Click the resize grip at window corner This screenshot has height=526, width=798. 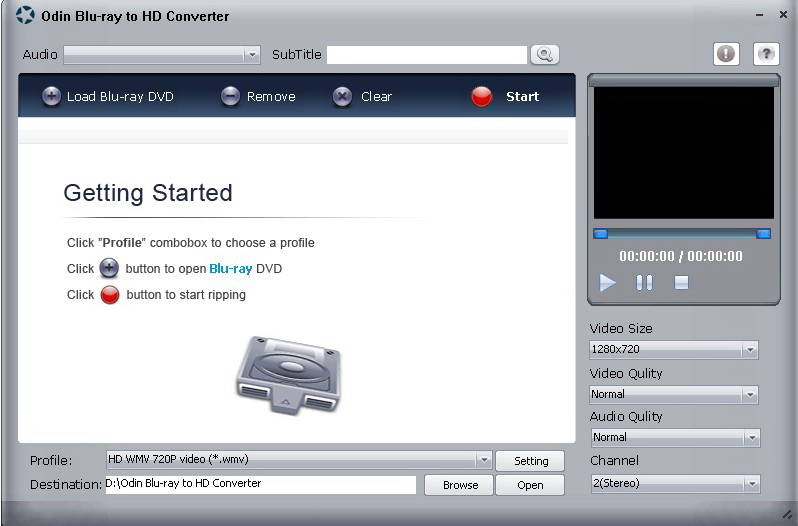point(787,515)
